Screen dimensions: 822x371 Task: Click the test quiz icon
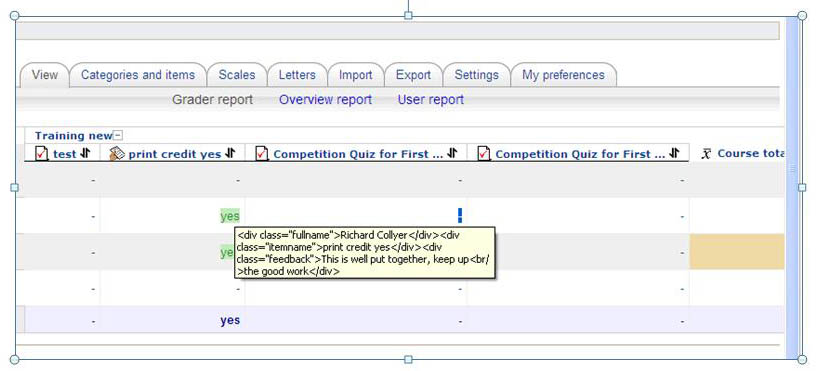point(41,154)
